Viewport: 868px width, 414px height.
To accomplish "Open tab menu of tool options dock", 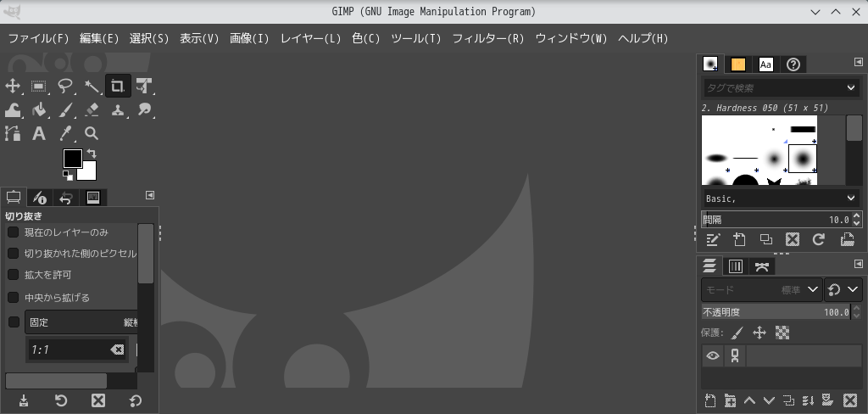I will click(x=149, y=195).
